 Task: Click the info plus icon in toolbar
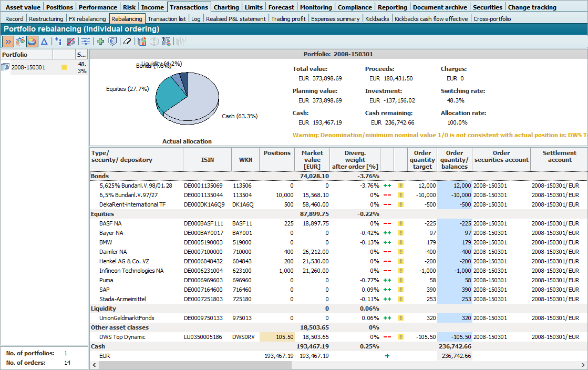58,42
